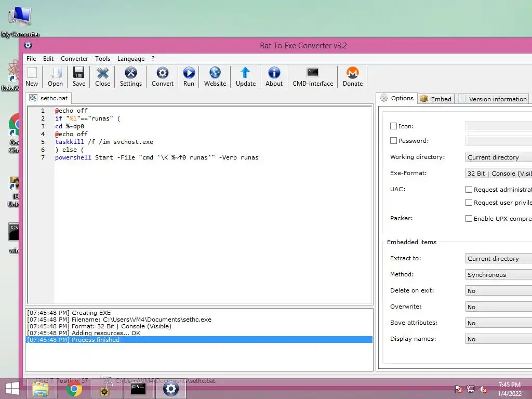Viewport: 532px width, 399px height.
Task: Open the Converter menu
Action: click(x=74, y=59)
